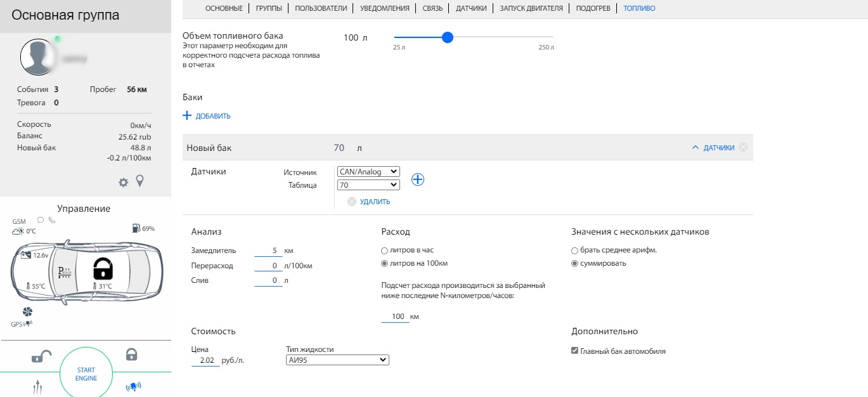Select "брать среднее арифм." radio option
The image size is (868, 397).
coord(574,251)
